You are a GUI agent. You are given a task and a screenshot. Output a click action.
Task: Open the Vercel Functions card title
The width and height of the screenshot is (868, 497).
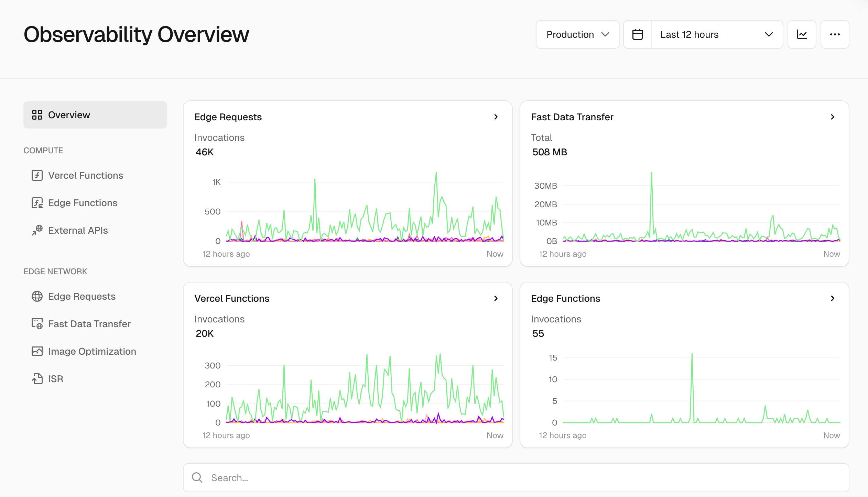click(232, 298)
